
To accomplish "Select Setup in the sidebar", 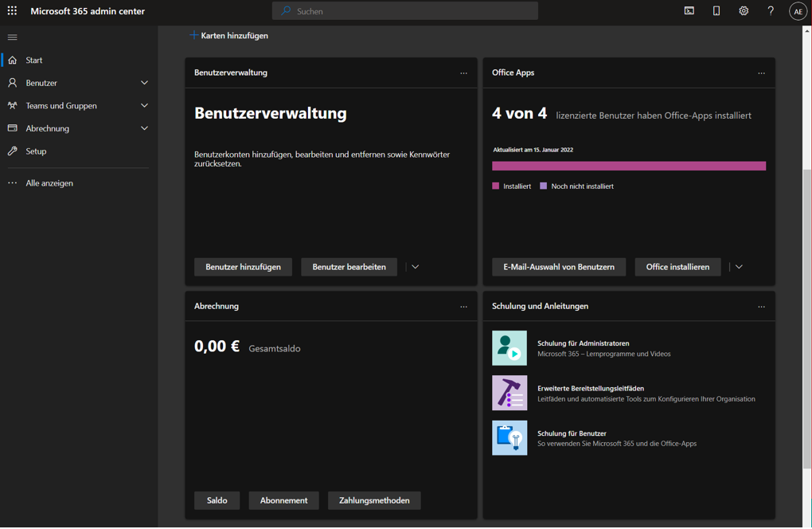I will pyautogui.click(x=36, y=151).
